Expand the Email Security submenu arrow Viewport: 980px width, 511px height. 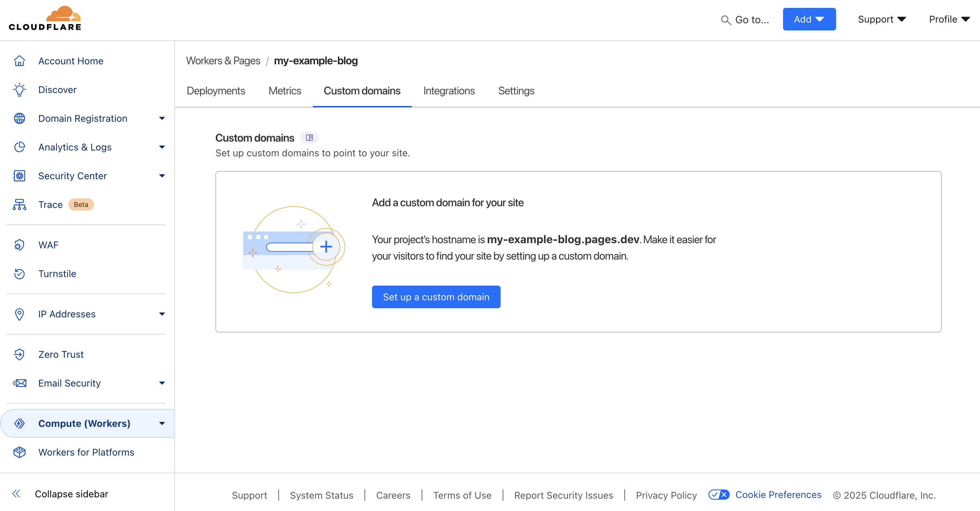[162, 383]
